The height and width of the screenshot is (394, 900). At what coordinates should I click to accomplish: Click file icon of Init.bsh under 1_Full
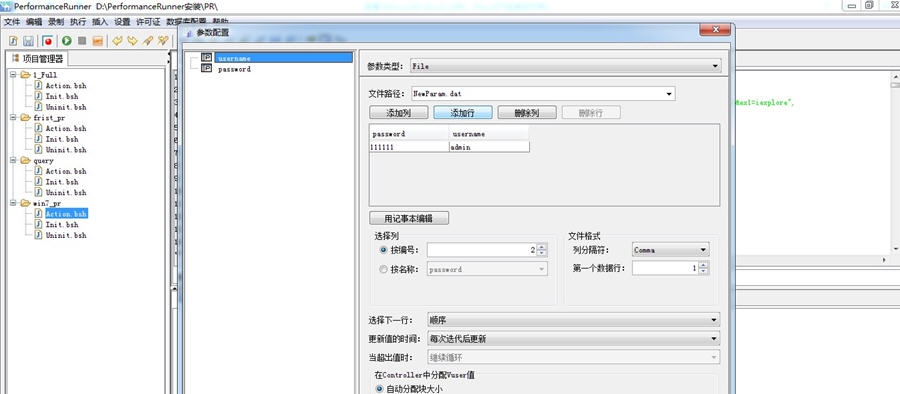coord(38,96)
